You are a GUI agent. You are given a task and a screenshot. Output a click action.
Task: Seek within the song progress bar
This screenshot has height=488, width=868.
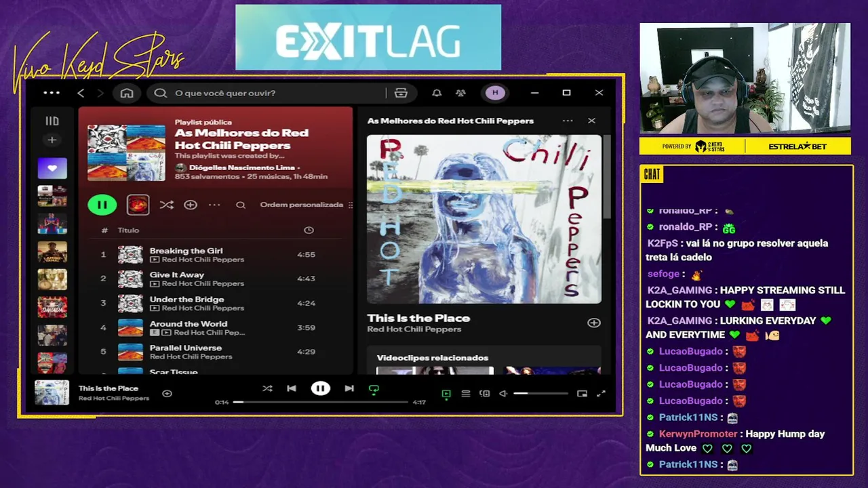coord(321,402)
